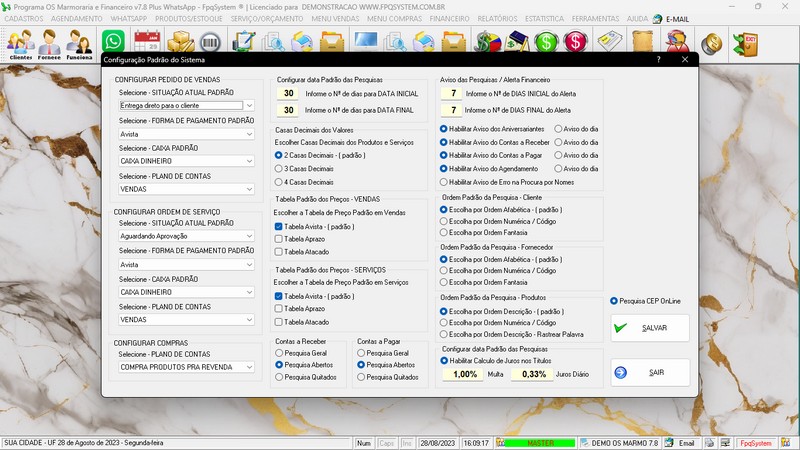Open the MENU VENDAS menu

(335, 19)
